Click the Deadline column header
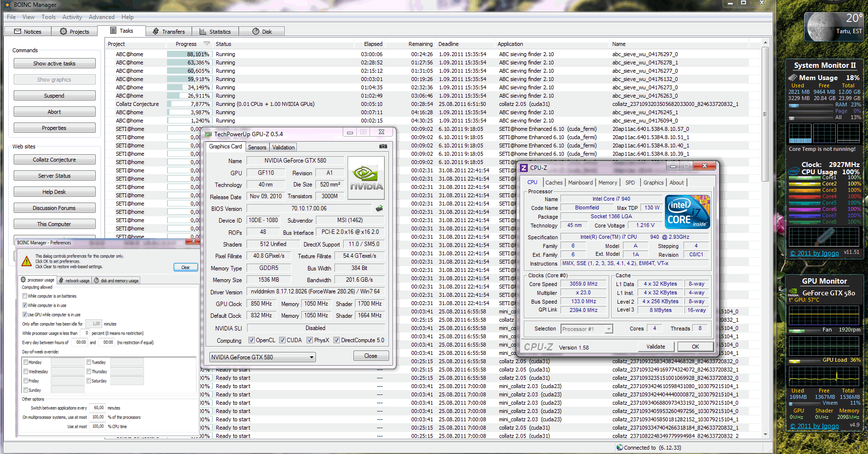 (448, 44)
